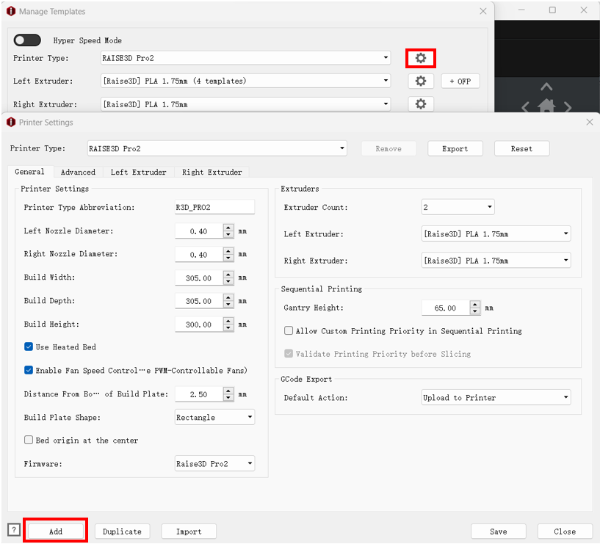600x544 pixels.
Task: Check Allow Custom Printing Priority option
Action: (x=289, y=331)
